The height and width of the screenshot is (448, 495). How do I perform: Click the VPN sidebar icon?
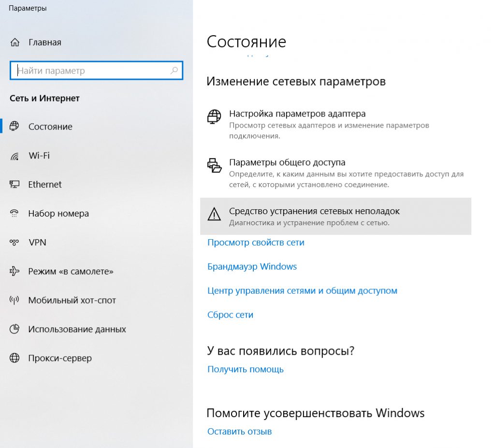click(x=14, y=243)
